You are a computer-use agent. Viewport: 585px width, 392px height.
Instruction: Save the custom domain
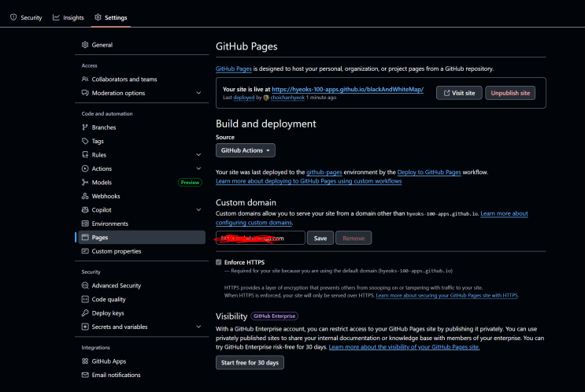320,238
